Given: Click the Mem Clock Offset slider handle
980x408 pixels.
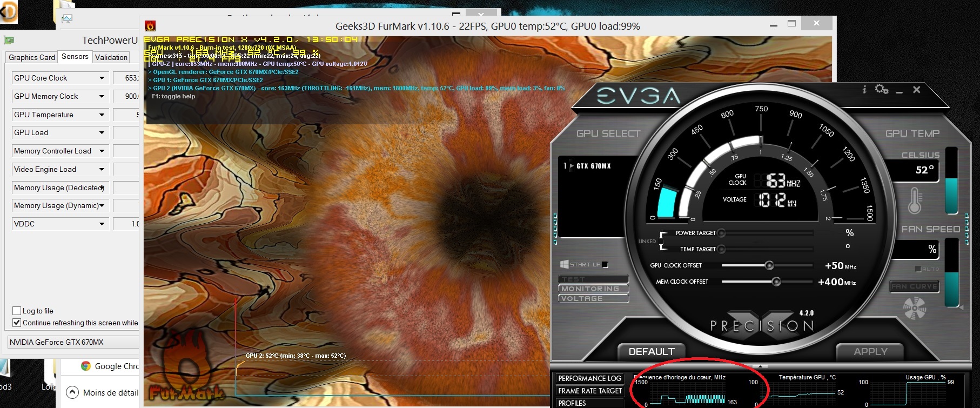Looking at the screenshot, I should point(776,282).
